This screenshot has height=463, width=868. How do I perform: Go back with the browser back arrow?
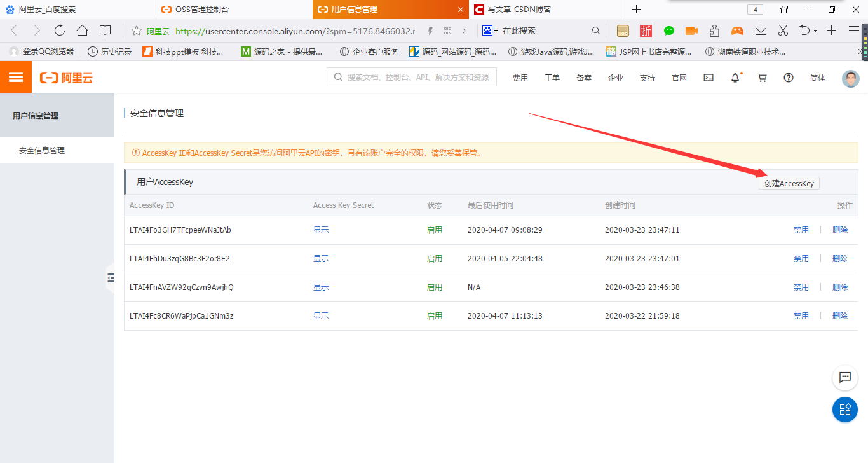[x=15, y=31]
